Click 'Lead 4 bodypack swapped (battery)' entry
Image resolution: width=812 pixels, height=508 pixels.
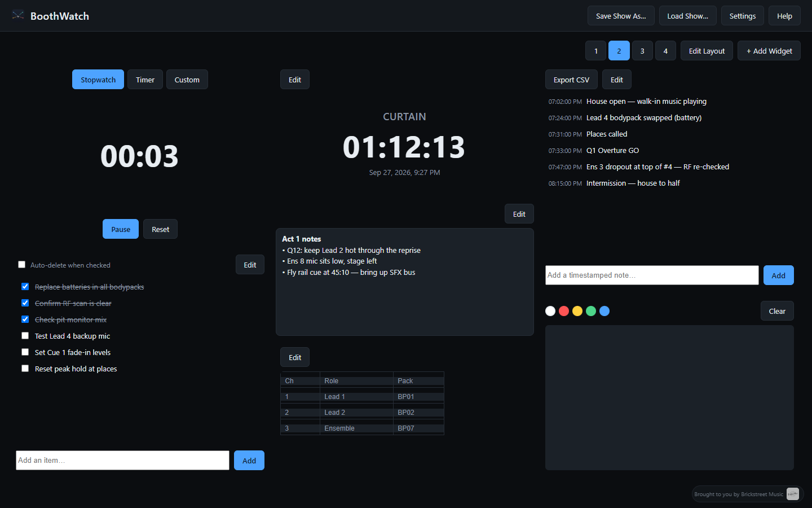tap(644, 118)
